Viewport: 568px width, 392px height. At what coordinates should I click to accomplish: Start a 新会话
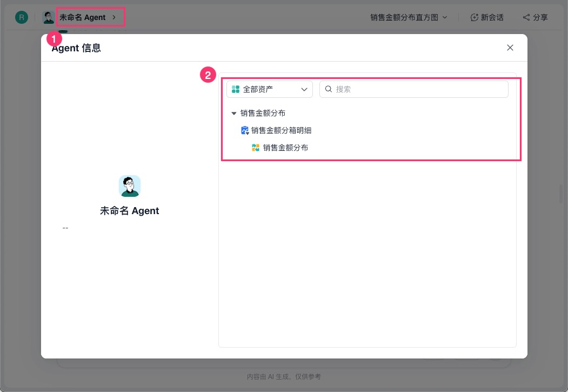click(487, 17)
